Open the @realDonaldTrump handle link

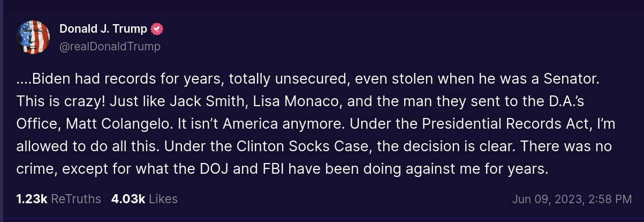110,47
